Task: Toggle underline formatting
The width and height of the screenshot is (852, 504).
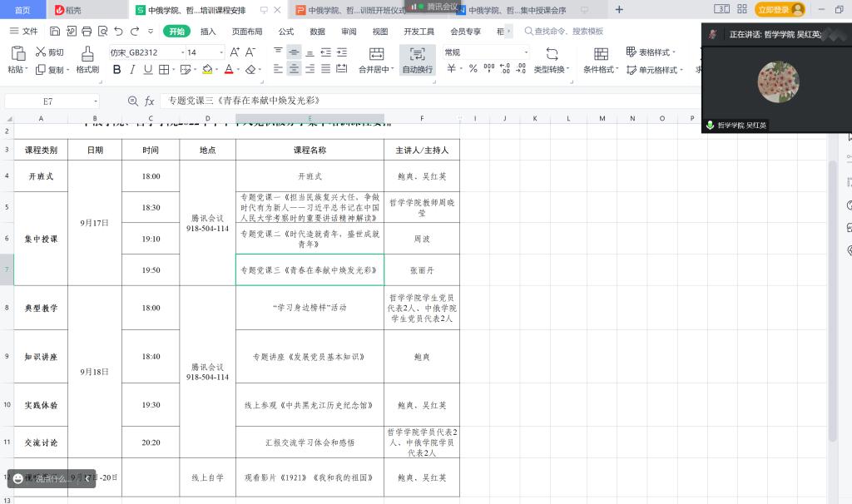Action: (148, 70)
